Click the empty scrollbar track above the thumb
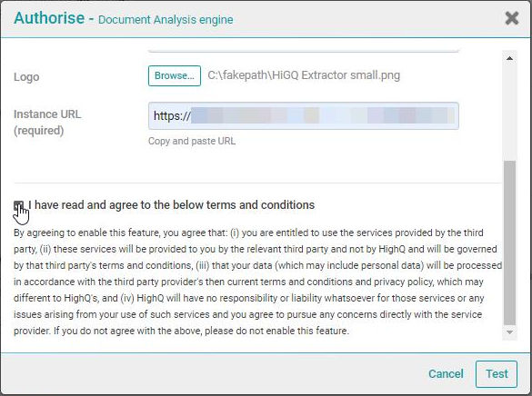Viewport: 532px width, 396px height. click(509, 113)
